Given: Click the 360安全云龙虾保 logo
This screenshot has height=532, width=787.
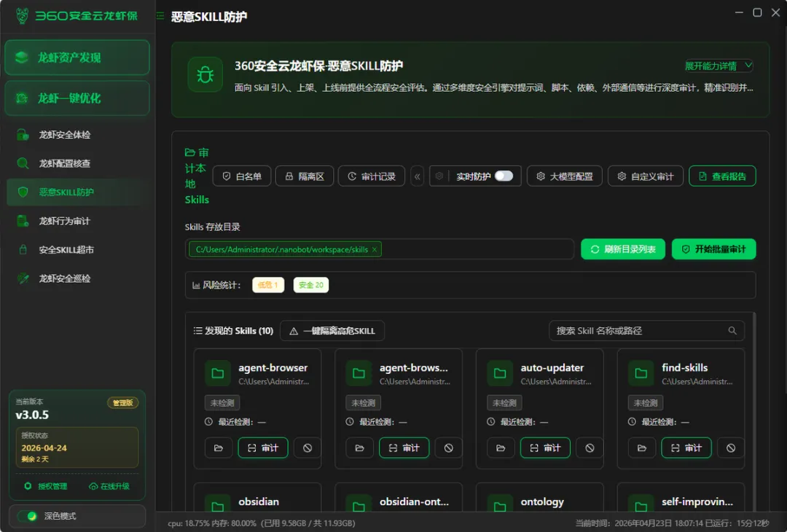Looking at the screenshot, I should [77, 16].
